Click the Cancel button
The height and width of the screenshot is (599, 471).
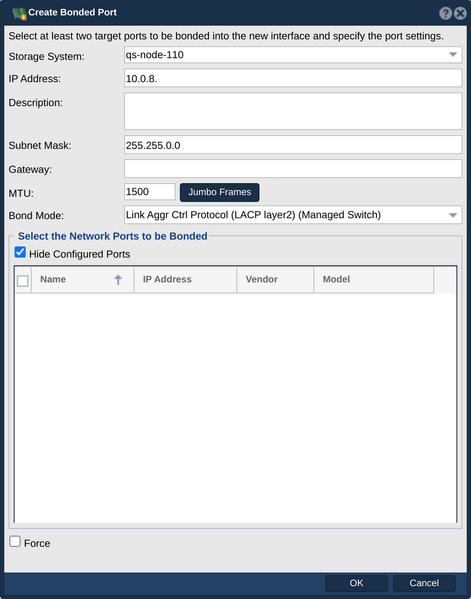424,583
